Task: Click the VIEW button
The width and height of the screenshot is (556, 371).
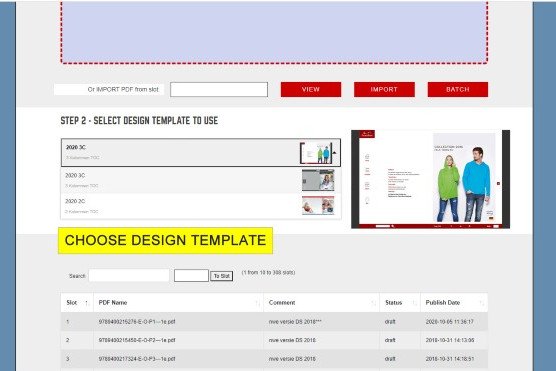Action: pyautogui.click(x=311, y=89)
